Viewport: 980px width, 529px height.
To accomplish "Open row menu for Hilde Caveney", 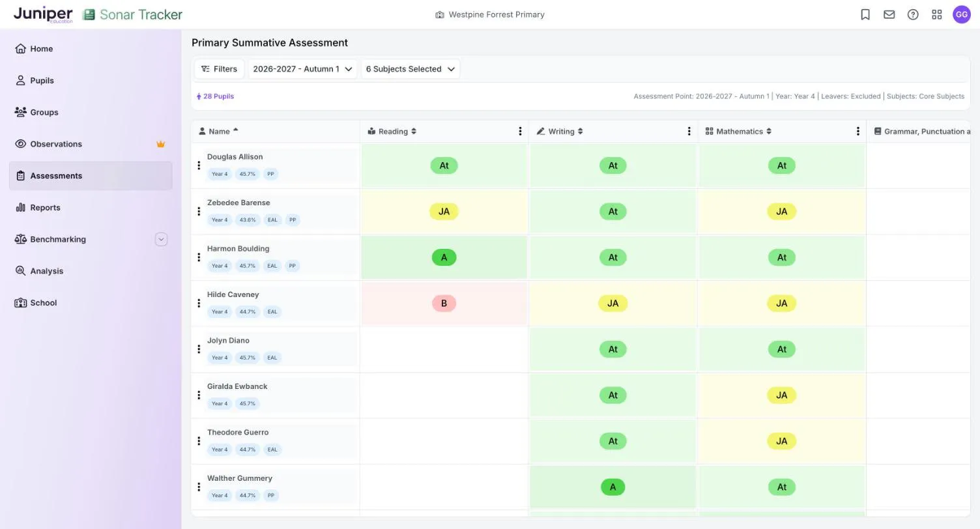I will [199, 304].
